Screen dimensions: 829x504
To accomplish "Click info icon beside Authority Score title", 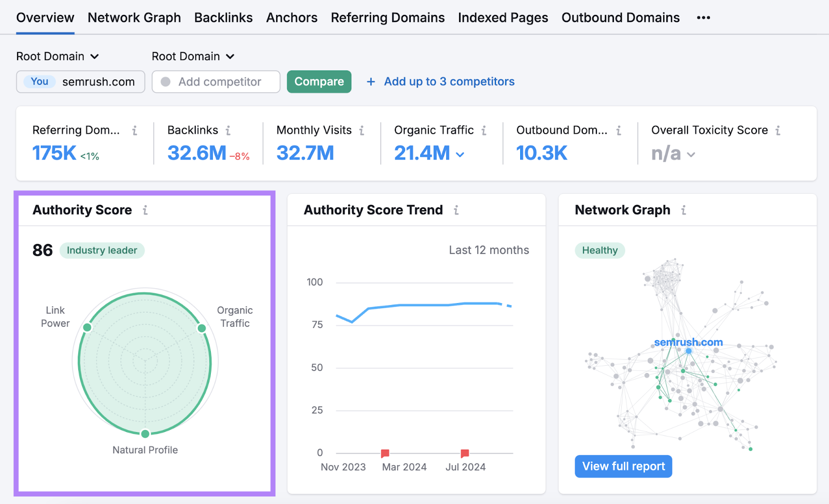I will [145, 210].
